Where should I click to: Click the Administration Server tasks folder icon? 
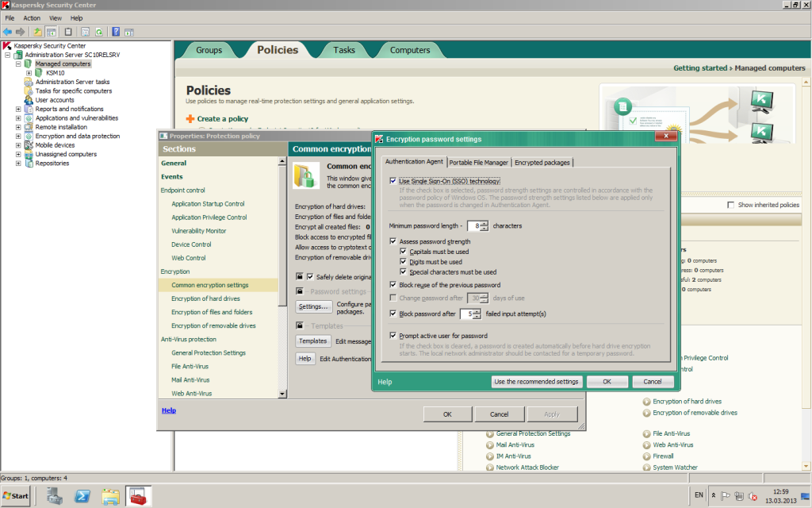point(29,82)
